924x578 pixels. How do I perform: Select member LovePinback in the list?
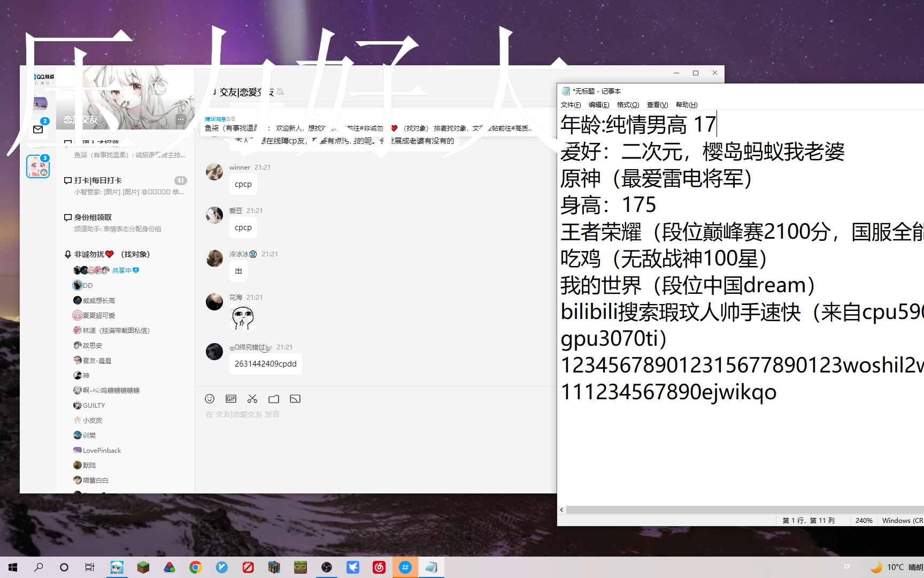(97, 450)
